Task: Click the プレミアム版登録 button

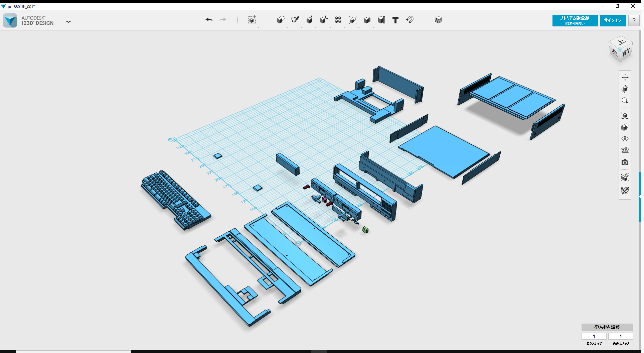Action: [x=575, y=20]
